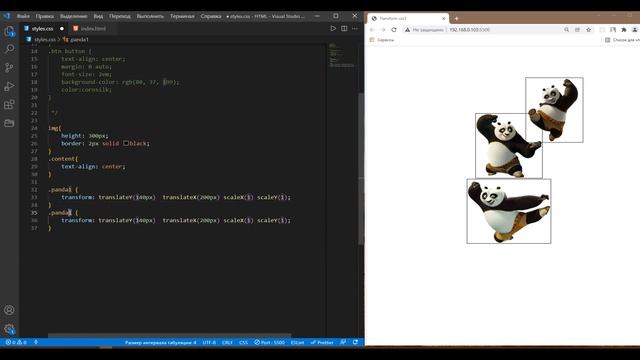Click the live share icon in status bar
The width and height of the screenshot is (640, 360).
(x=36, y=342)
